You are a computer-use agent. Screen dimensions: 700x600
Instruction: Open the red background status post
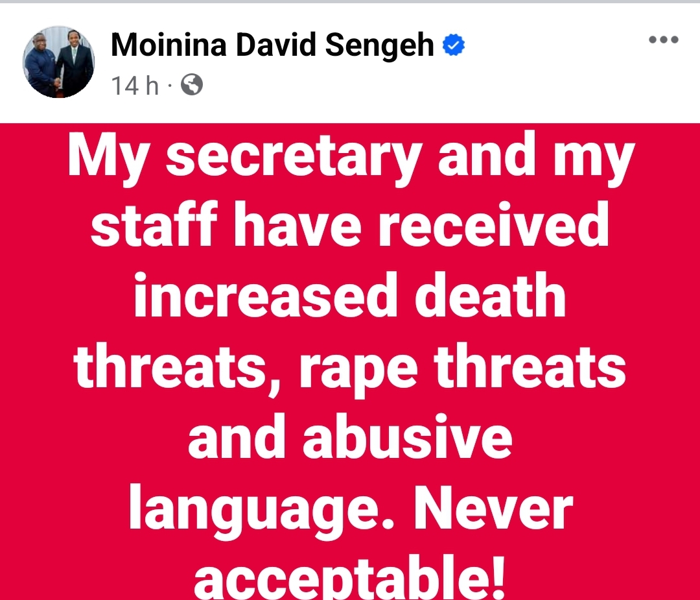click(x=350, y=361)
